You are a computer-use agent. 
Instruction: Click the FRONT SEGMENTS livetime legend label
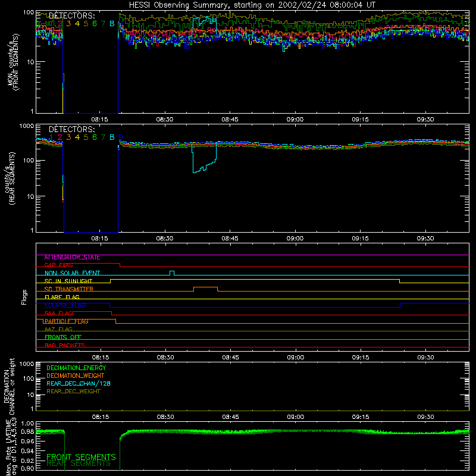(x=81, y=456)
